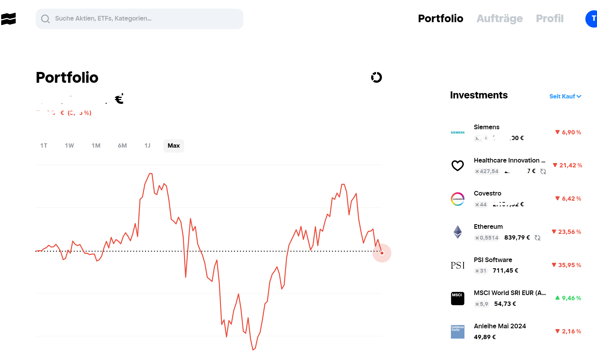Open the Profil tab
The height and width of the screenshot is (364, 597).
coord(550,19)
